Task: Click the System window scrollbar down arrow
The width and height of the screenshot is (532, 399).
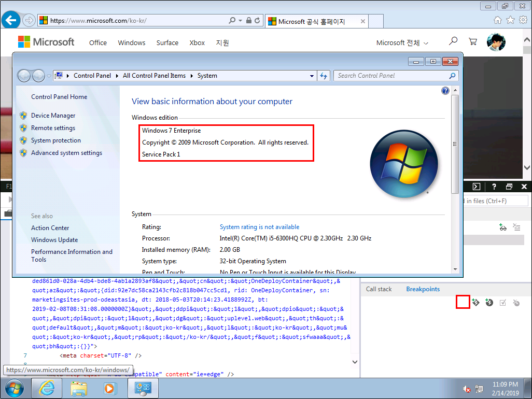Action: point(455,269)
